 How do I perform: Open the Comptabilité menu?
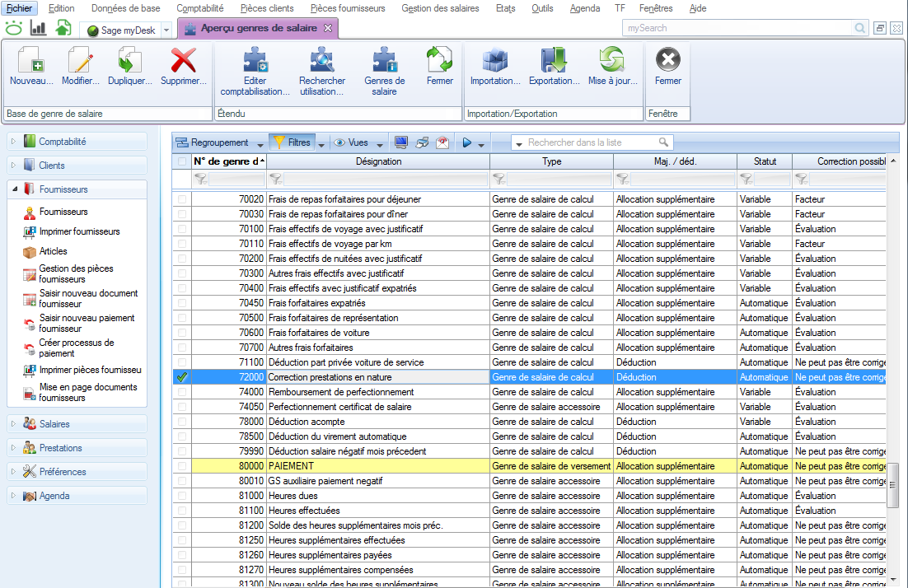click(199, 8)
